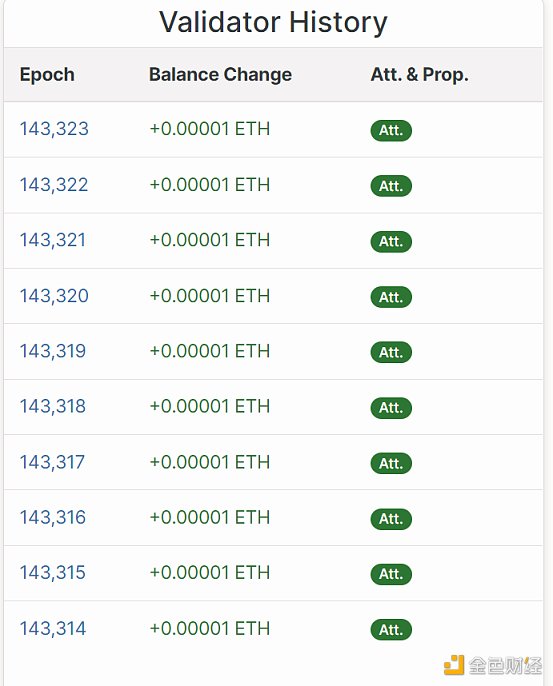This screenshot has height=686, width=553.
Task: Click Att. badge for epoch 143,322
Action: [x=391, y=186]
